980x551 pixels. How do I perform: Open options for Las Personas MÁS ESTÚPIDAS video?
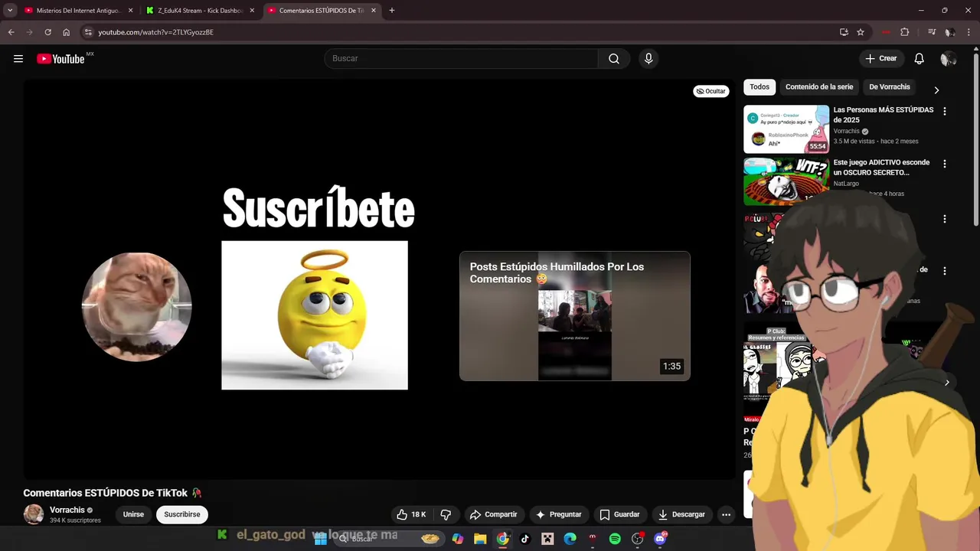(x=944, y=112)
